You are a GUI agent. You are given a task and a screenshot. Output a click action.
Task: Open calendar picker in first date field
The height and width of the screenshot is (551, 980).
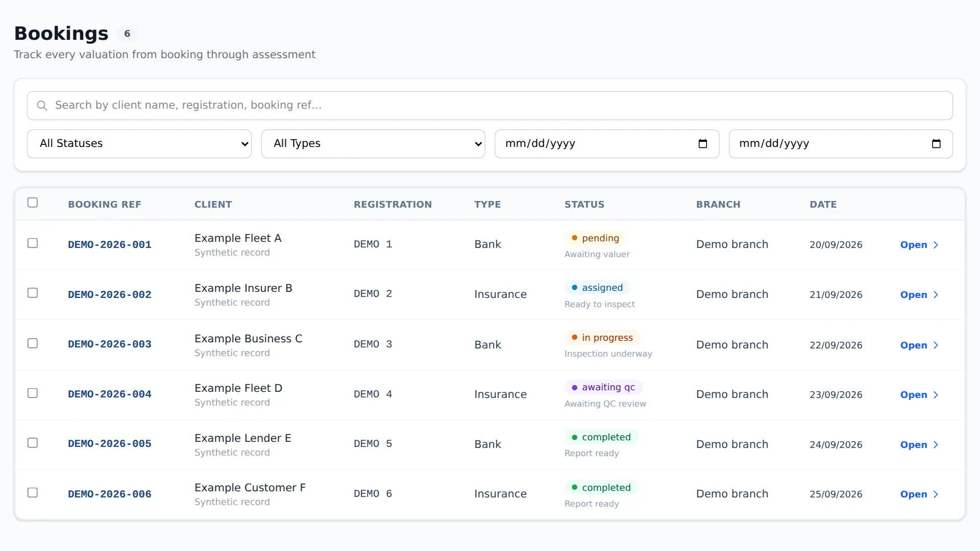(703, 144)
